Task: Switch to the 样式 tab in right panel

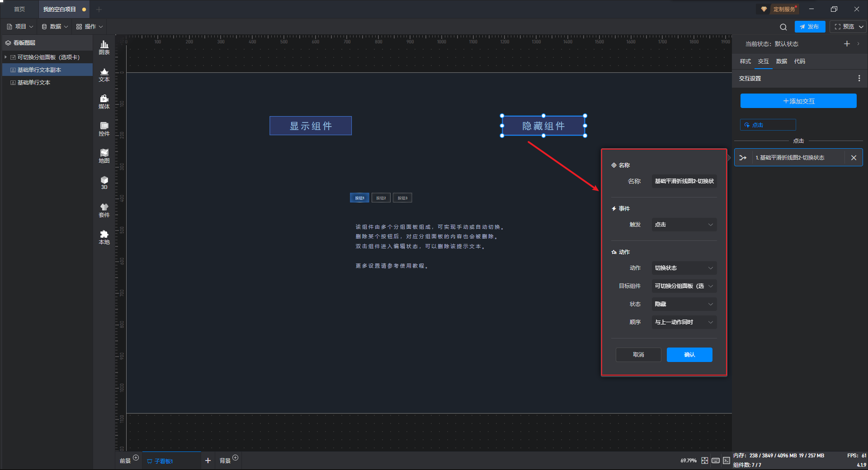Action: coord(745,61)
